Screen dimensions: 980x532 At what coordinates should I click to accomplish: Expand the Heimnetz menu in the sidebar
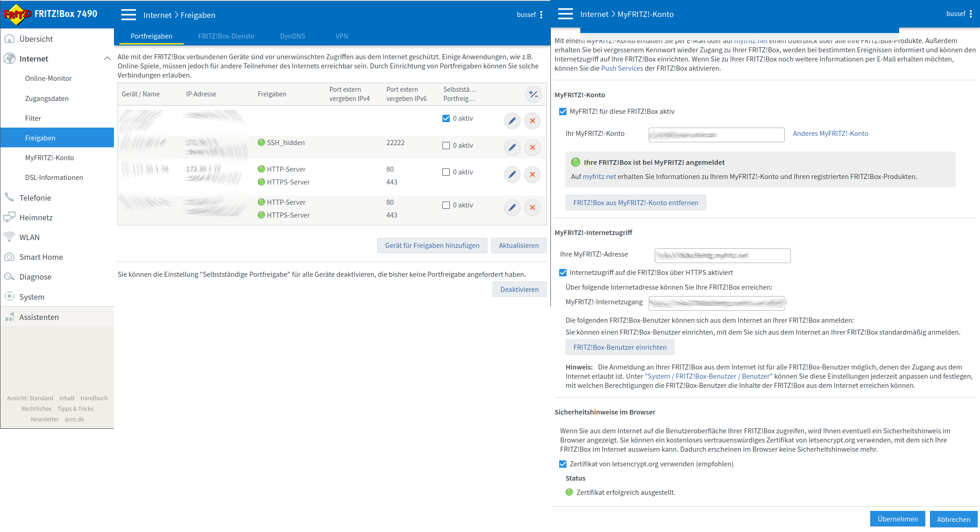[x=36, y=218]
